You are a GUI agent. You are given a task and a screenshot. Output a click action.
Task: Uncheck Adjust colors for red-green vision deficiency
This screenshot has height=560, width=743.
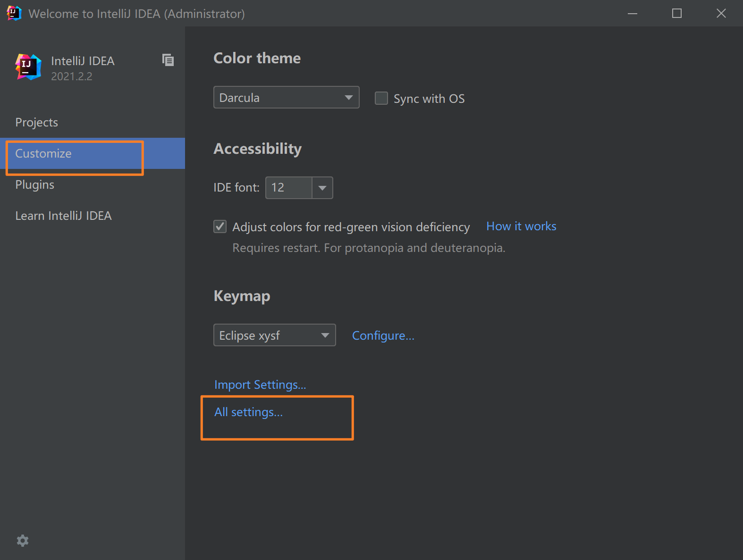220,226
